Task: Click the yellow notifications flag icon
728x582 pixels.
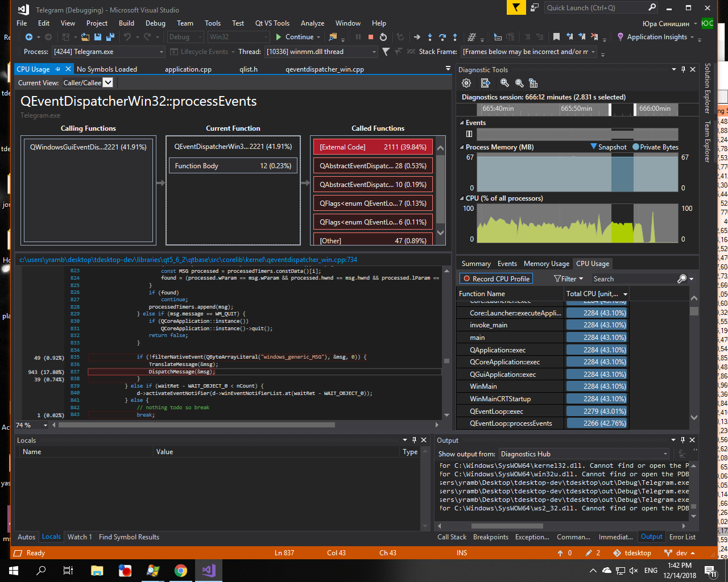Action: pos(516,7)
